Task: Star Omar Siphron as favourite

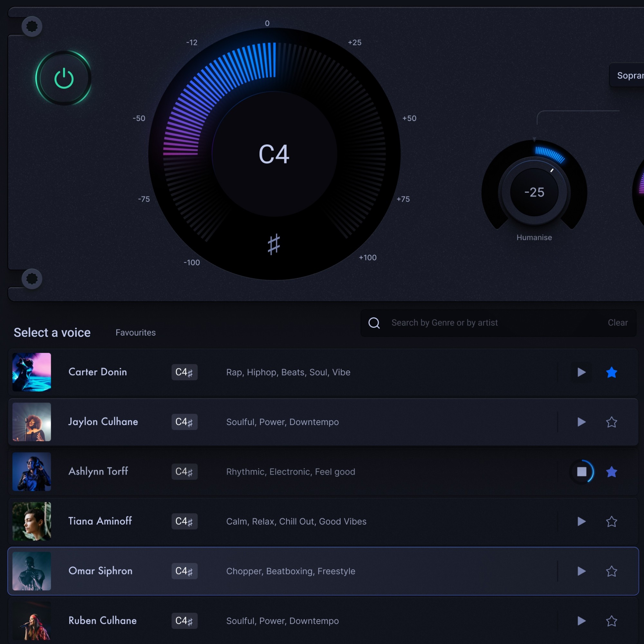Action: (x=611, y=571)
